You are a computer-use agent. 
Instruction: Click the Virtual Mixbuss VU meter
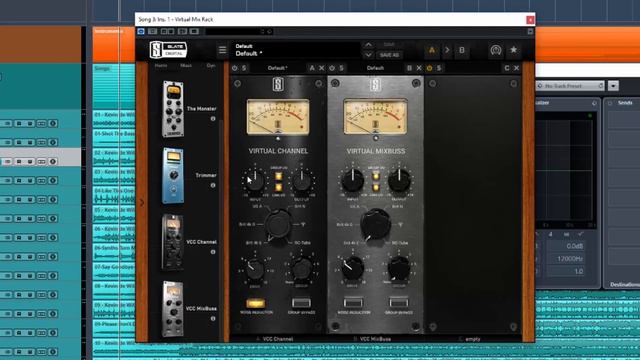pos(376,117)
